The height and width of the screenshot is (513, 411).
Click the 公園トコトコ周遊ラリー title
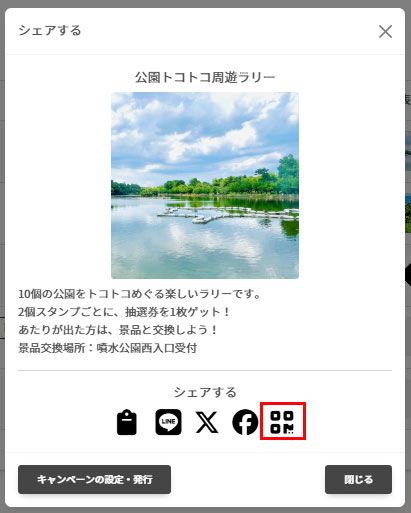205,77
